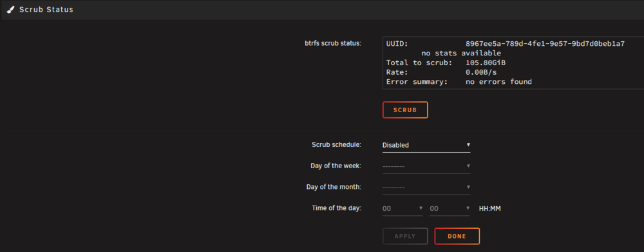This screenshot has height=252, width=644.
Task: Open the hours dropdown for Time of the day
Action: pos(402,208)
